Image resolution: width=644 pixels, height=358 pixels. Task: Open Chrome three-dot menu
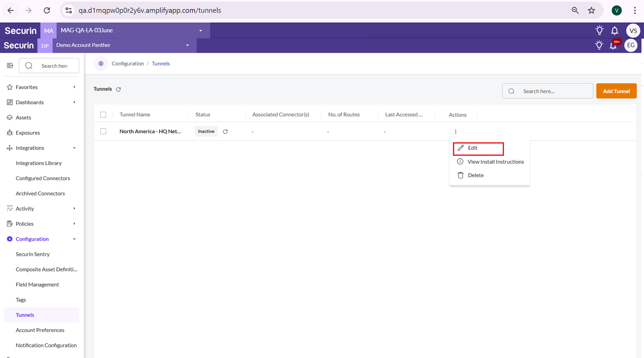635,10
